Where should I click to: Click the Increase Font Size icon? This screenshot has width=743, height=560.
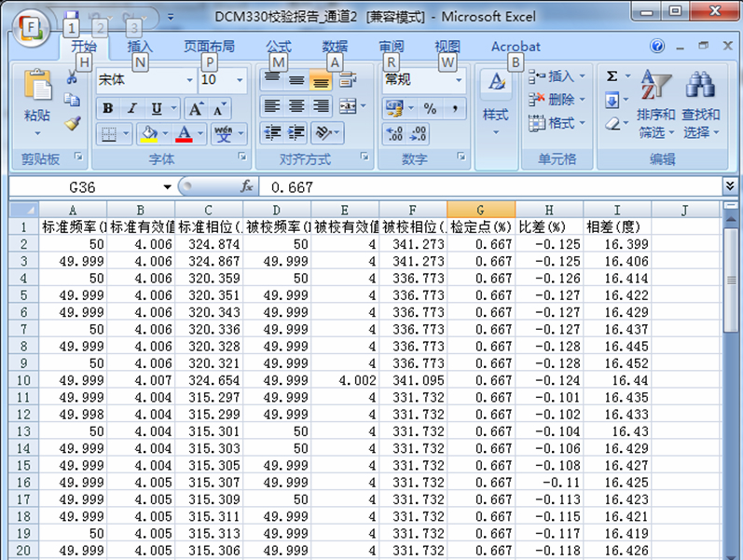(x=195, y=108)
